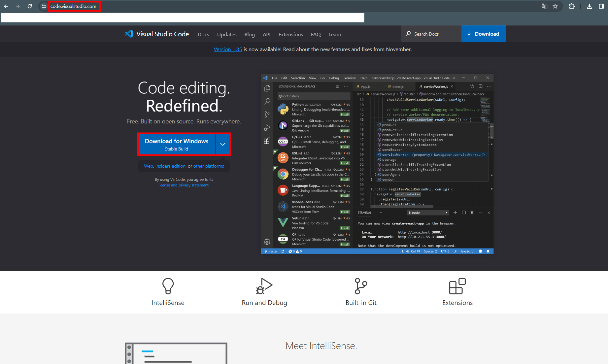Toggle the browser side panel icon
The width and height of the screenshot is (608, 364).
(601, 6)
